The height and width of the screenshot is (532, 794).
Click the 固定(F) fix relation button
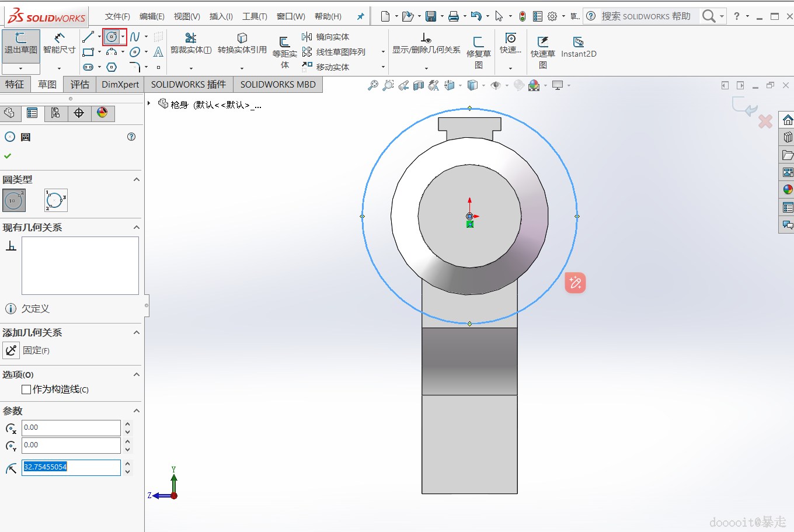point(12,350)
